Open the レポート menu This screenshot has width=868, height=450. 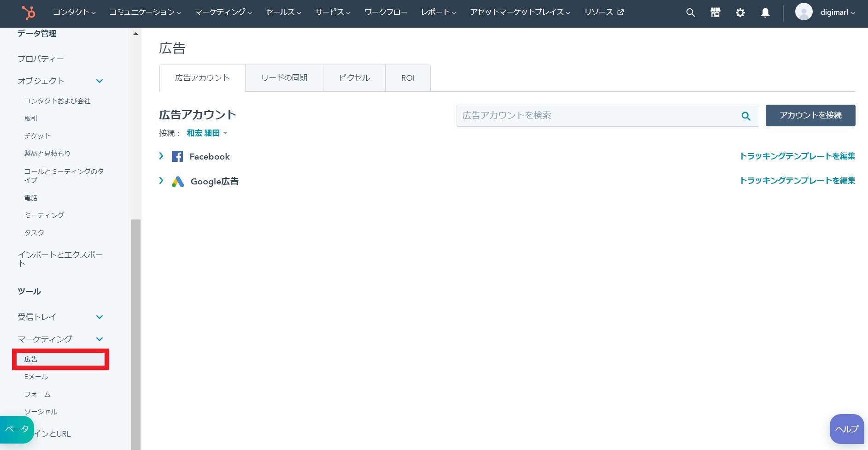[439, 12]
